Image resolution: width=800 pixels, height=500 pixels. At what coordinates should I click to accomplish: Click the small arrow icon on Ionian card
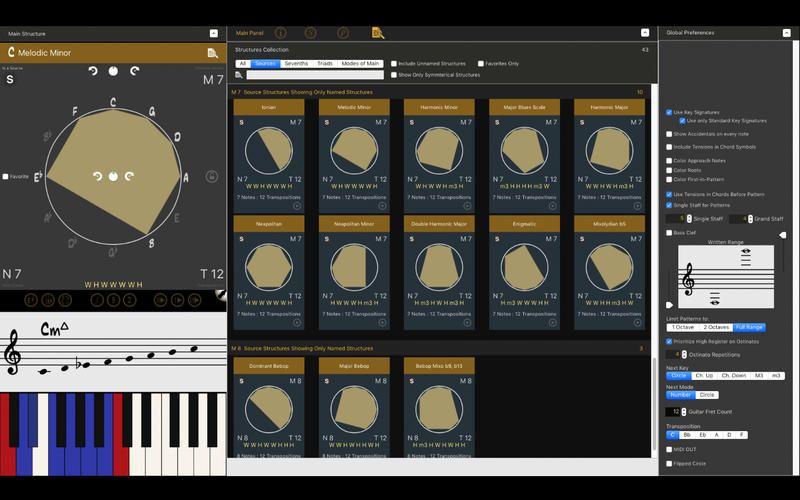(x=298, y=207)
